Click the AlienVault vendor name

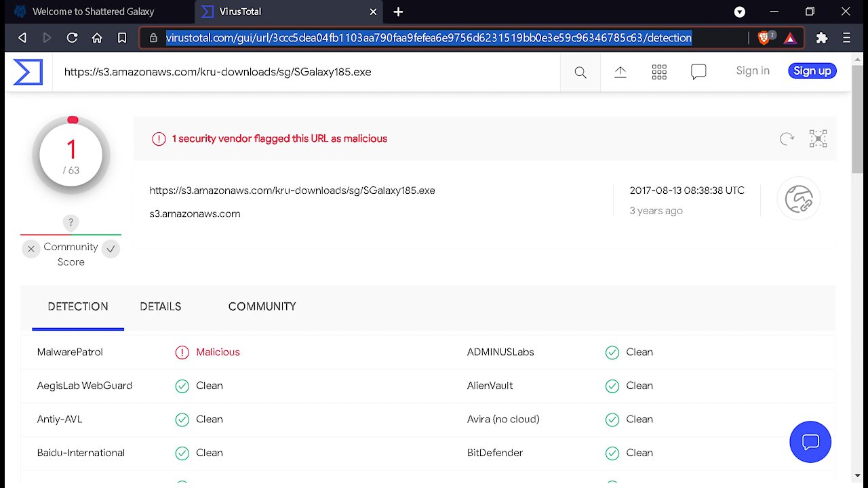(490, 386)
